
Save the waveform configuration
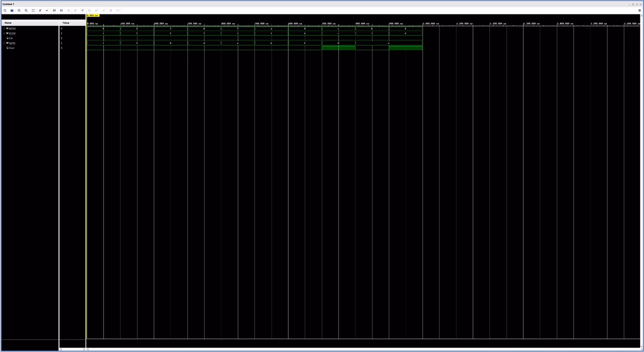pyautogui.click(x=12, y=10)
